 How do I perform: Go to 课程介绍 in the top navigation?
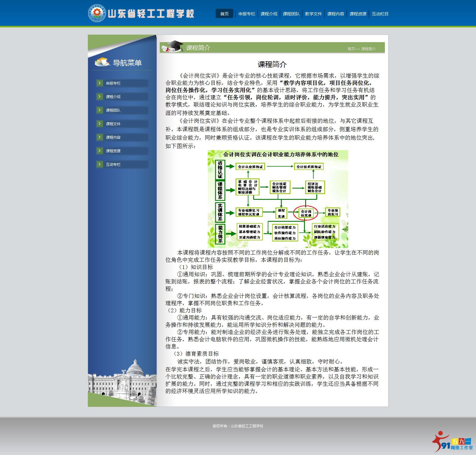point(269,14)
